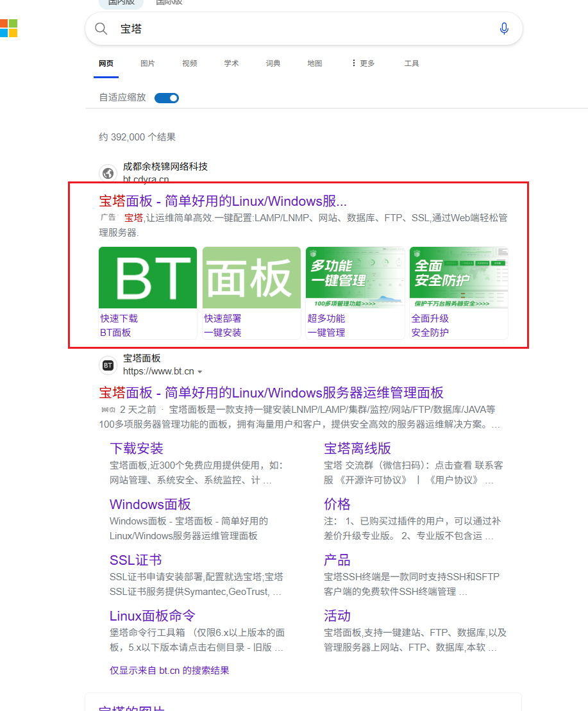588x711 pixels.
Task: Open result 宝塔面板 - 简单好用的Linux/Windows服务器运维管理面板
Action: pos(271,392)
